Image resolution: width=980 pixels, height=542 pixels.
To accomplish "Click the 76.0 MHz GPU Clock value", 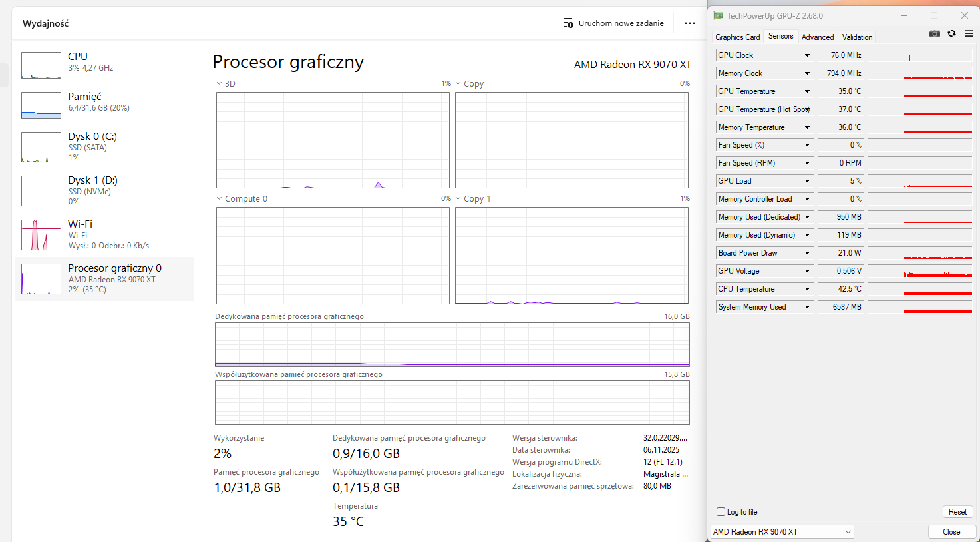I will [840, 55].
